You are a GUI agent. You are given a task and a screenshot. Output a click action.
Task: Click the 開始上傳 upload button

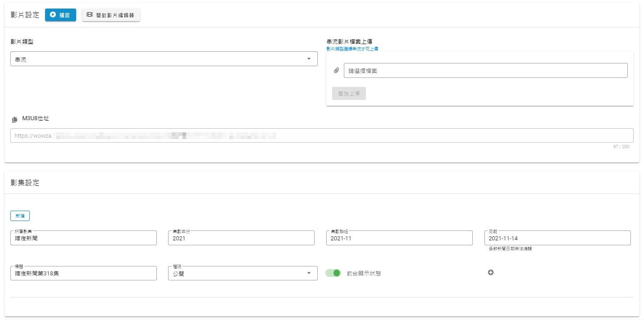(x=349, y=94)
